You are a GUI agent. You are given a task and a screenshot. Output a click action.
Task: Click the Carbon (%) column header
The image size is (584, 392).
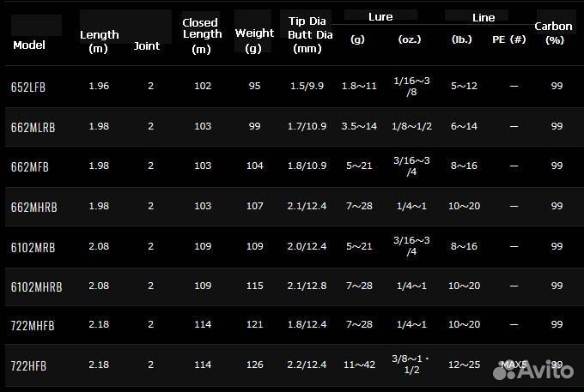pyautogui.click(x=553, y=33)
